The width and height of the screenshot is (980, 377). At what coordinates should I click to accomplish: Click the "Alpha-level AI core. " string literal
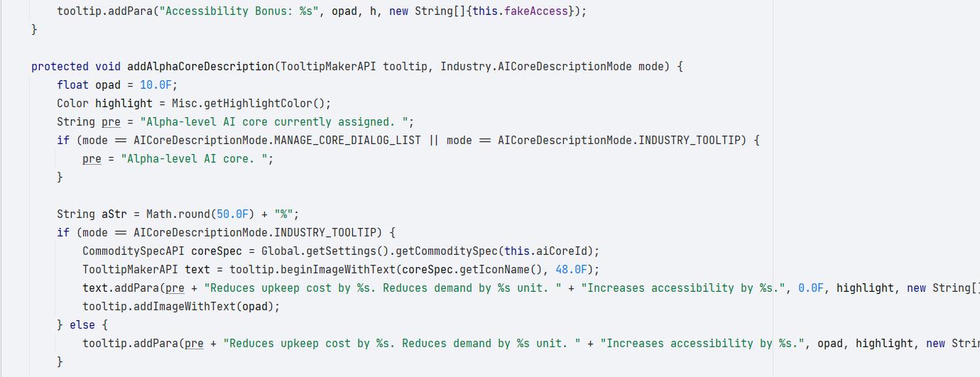click(x=200, y=159)
